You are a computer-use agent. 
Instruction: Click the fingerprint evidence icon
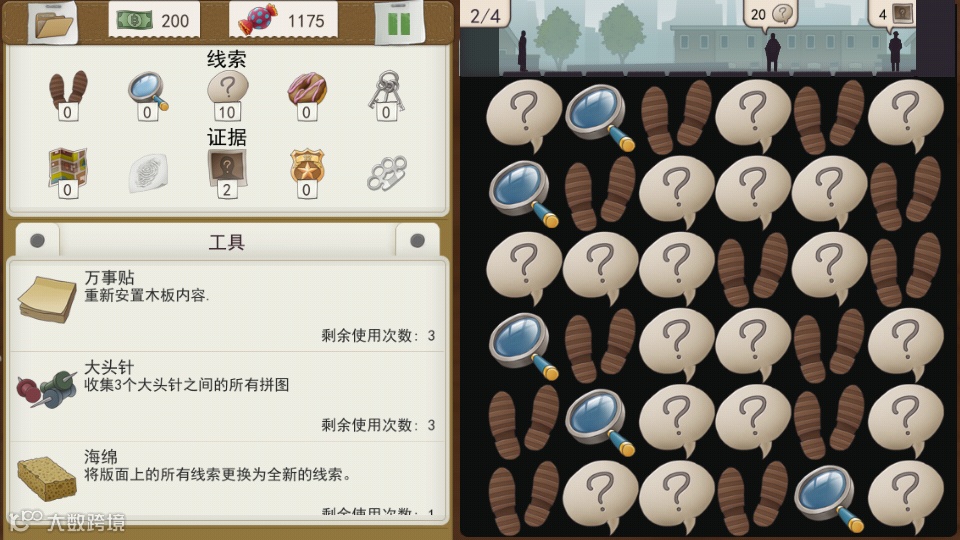(x=148, y=173)
